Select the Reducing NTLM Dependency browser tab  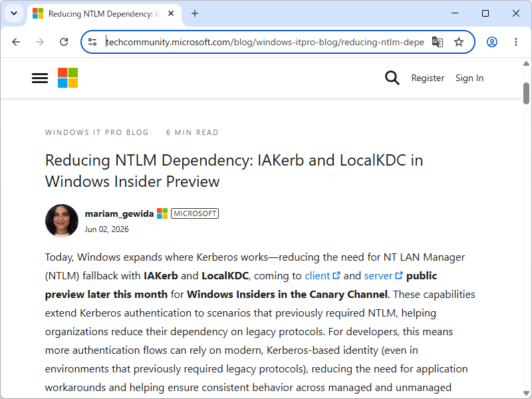tap(104, 14)
